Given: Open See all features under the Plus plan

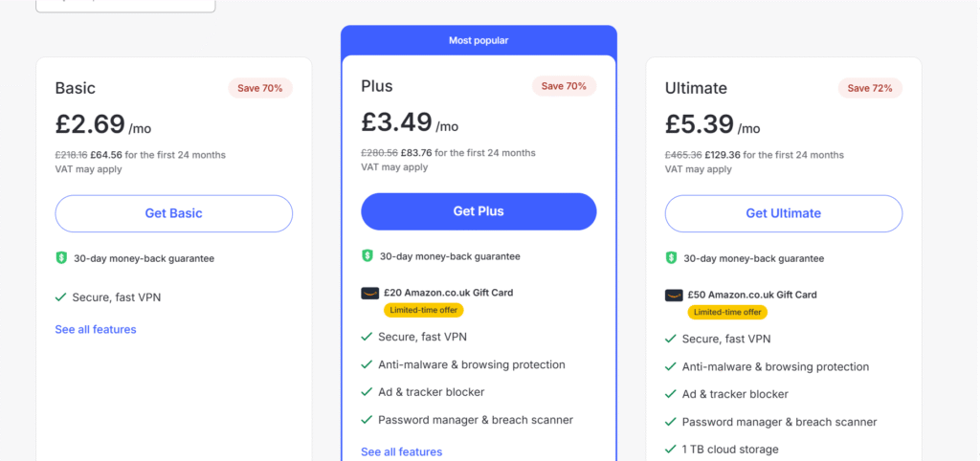Looking at the screenshot, I should coord(401,451).
